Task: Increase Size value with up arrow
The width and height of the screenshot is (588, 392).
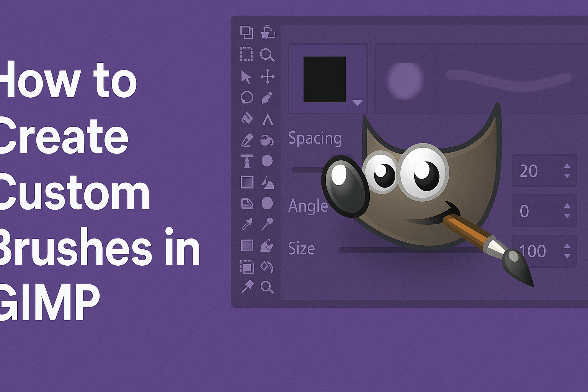Action: point(567,246)
